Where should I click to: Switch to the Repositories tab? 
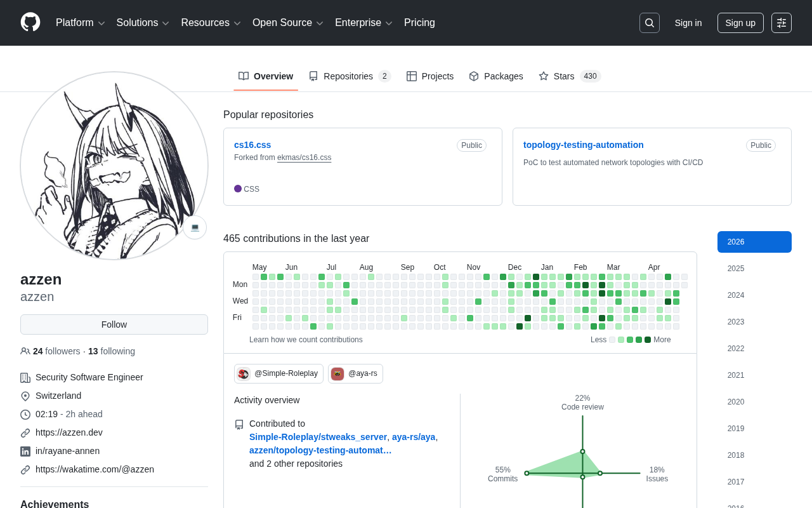coord(349,76)
